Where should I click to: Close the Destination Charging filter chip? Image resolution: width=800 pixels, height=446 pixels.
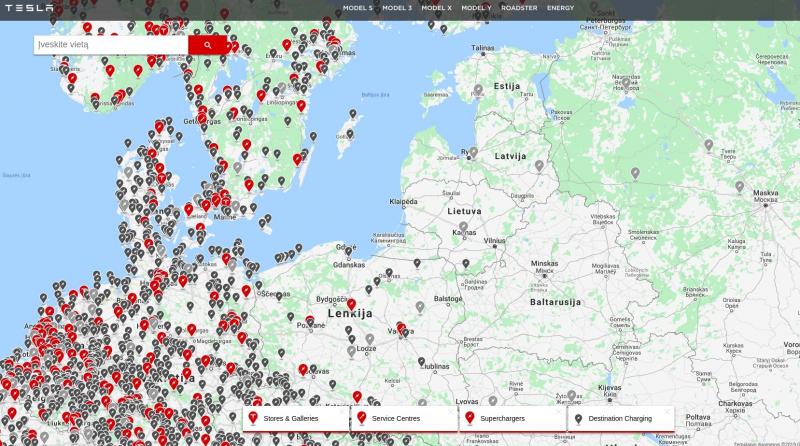667,411
